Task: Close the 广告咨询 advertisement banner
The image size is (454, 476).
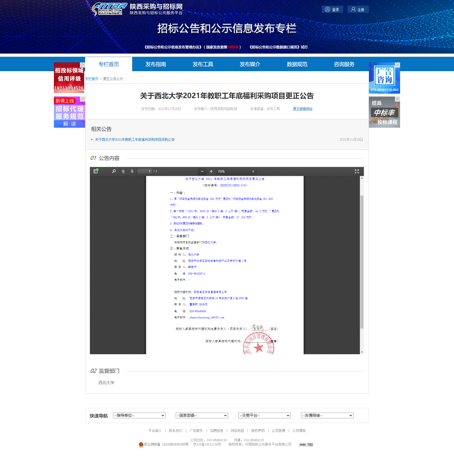Action: (397, 65)
